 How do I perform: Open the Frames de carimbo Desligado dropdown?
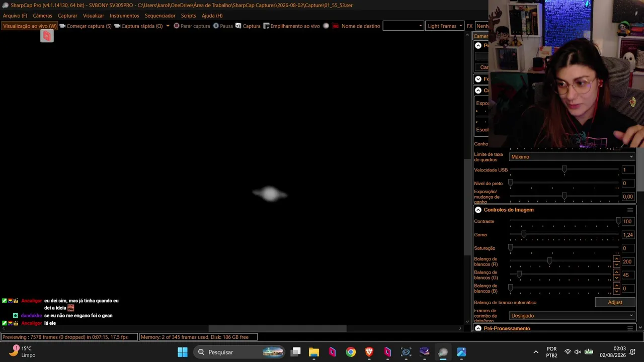[x=572, y=316]
